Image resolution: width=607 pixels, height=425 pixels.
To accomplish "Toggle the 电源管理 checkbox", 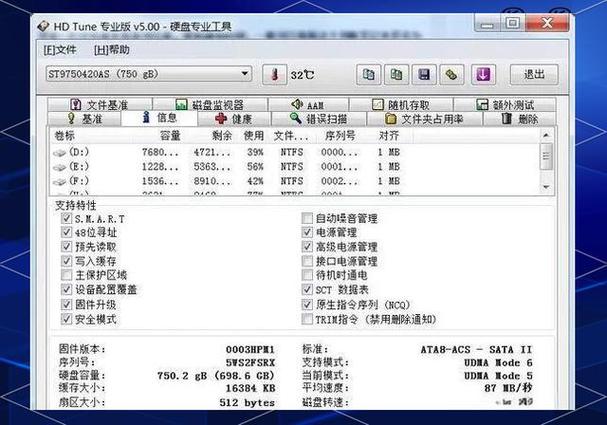I will click(x=307, y=232).
